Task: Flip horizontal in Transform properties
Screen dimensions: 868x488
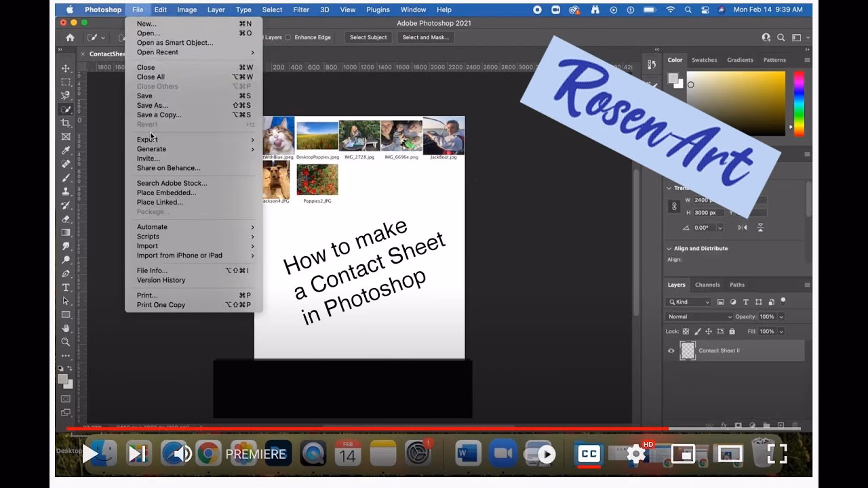Action: (x=743, y=228)
